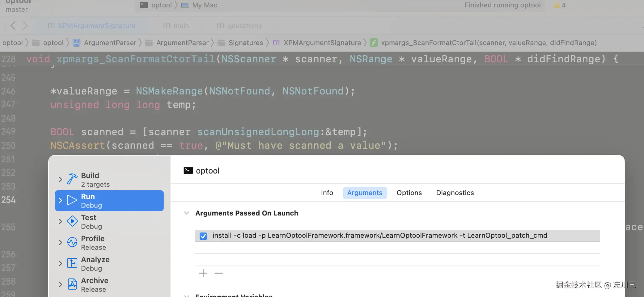Click the Profile instrument waveform icon
Screen dimensions: 644x297
pos(72,242)
